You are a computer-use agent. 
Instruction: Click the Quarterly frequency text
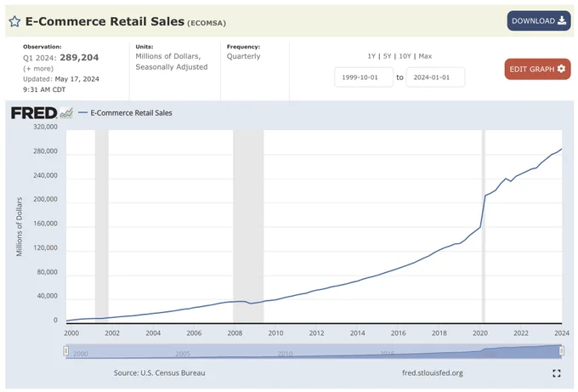click(243, 56)
